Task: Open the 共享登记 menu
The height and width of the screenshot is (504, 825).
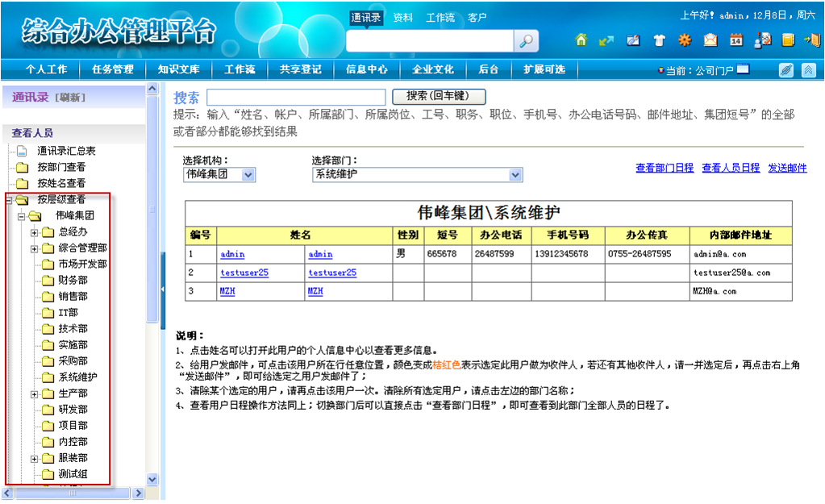Action: coord(301,69)
